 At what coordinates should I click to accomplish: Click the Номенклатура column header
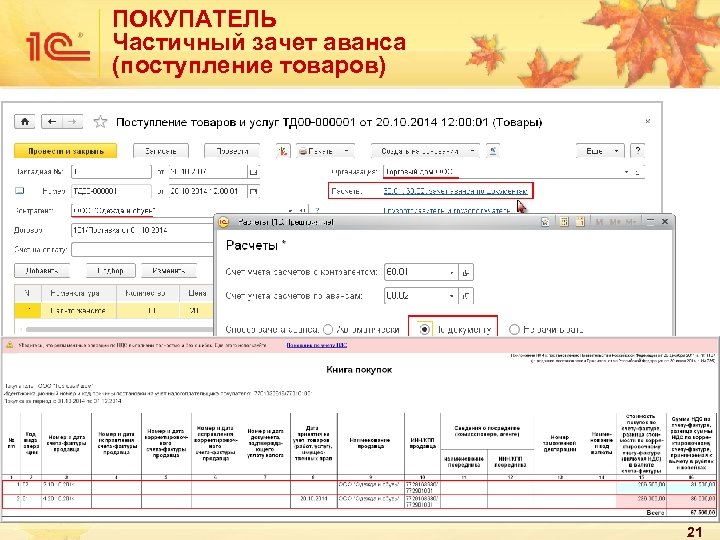(79, 293)
